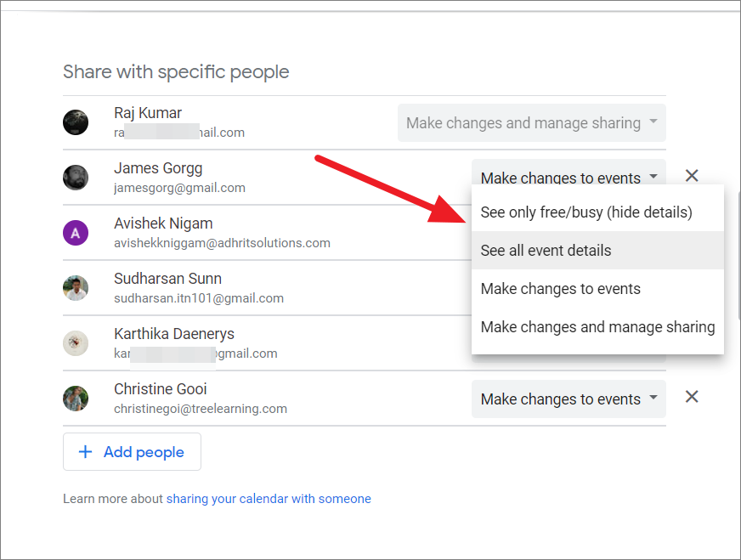
Task: Click the plus icon beside Add people
Action: pos(85,452)
